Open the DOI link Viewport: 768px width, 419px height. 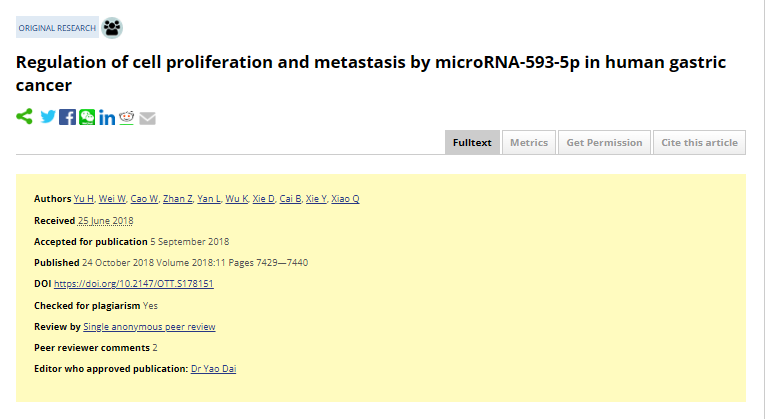(x=134, y=284)
